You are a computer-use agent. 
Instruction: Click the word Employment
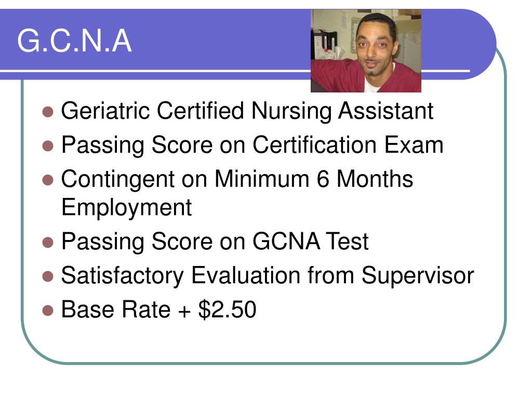(x=126, y=208)
